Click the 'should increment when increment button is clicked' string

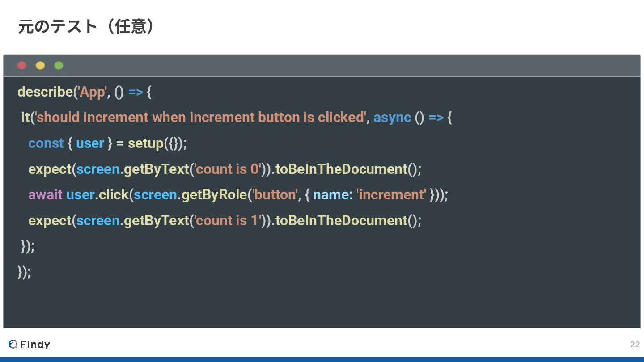point(200,118)
